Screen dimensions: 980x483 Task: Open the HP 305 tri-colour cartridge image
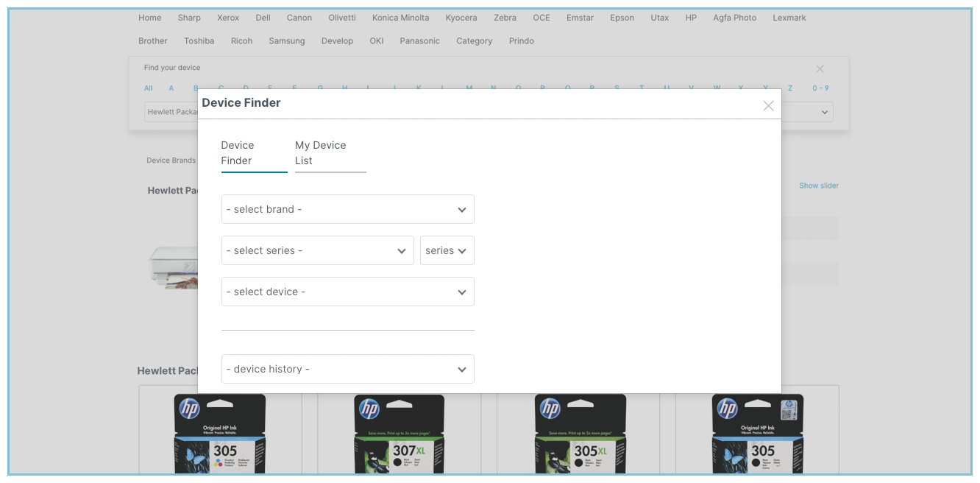220,434
